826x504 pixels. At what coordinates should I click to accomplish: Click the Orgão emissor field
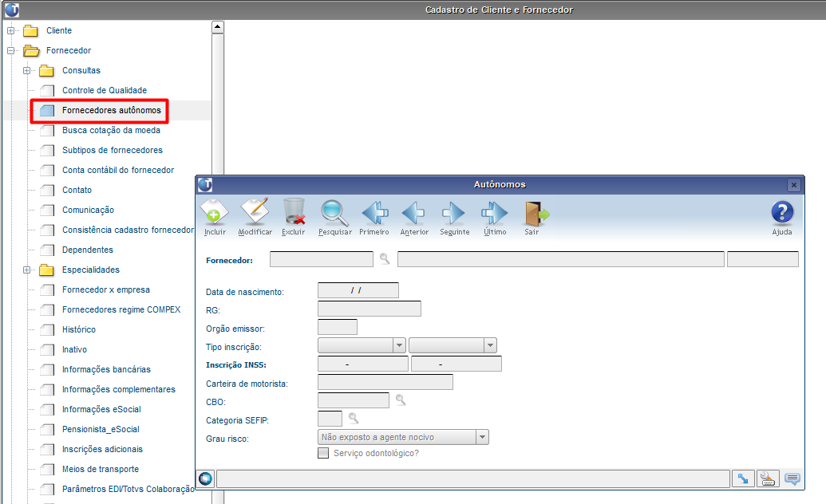[338, 327]
